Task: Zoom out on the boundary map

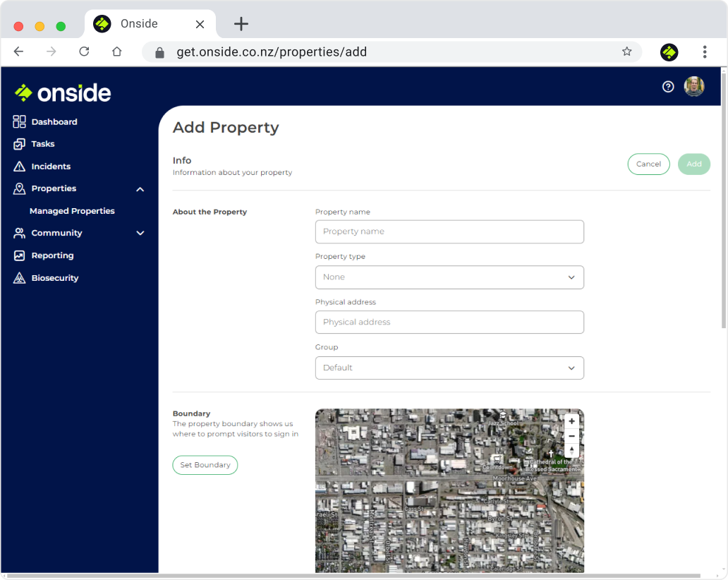Action: coord(571,435)
